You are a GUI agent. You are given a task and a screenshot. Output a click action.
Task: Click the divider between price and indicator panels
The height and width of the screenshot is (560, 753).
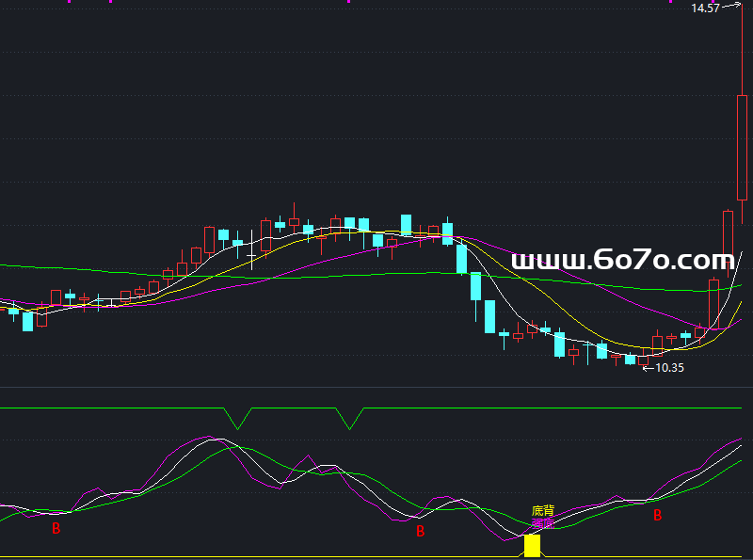pos(376,387)
